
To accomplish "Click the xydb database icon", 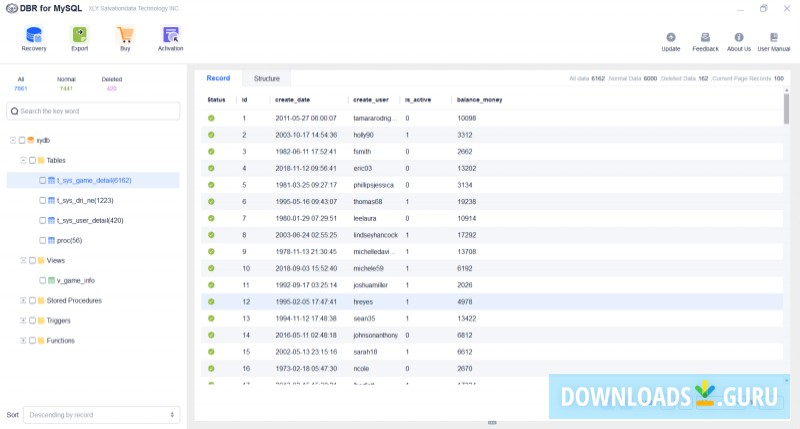I will coord(31,140).
